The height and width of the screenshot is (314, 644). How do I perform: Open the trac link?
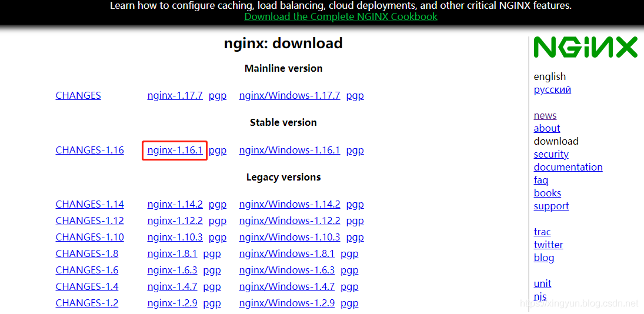pyautogui.click(x=542, y=232)
